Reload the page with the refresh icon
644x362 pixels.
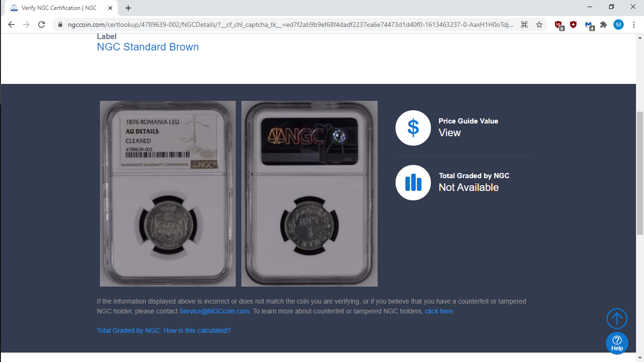(x=41, y=25)
